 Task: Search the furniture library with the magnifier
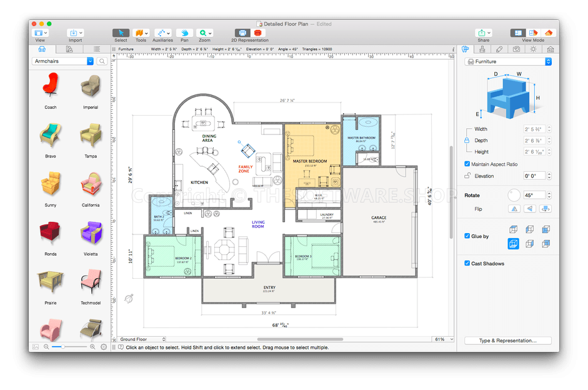102,61
